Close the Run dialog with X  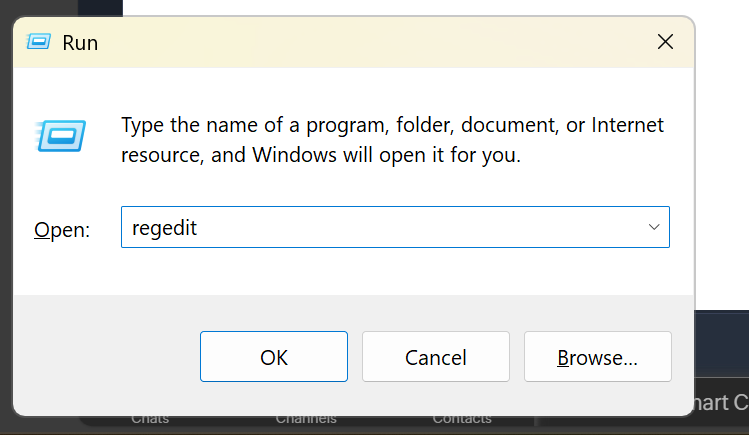coord(665,42)
